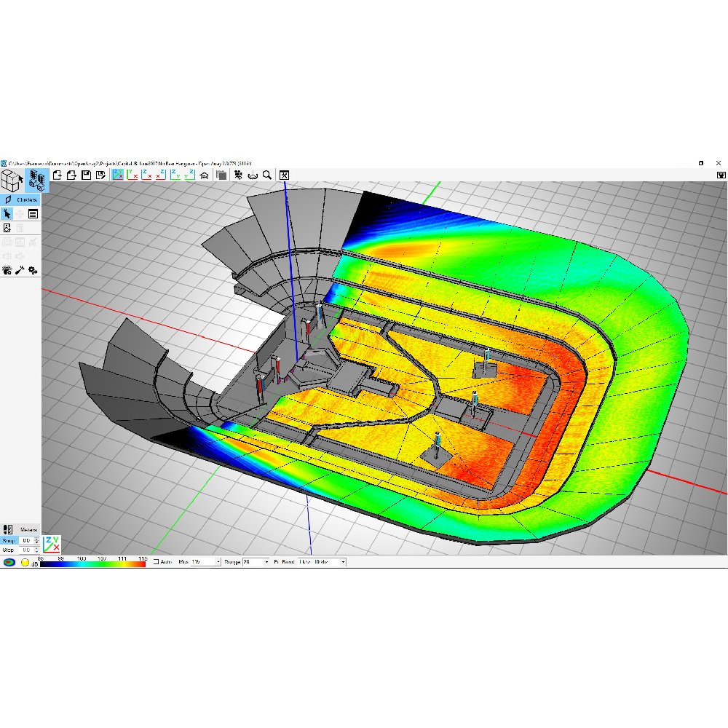Expand the Range dropdown
The height and width of the screenshot is (728, 728).
266,562
